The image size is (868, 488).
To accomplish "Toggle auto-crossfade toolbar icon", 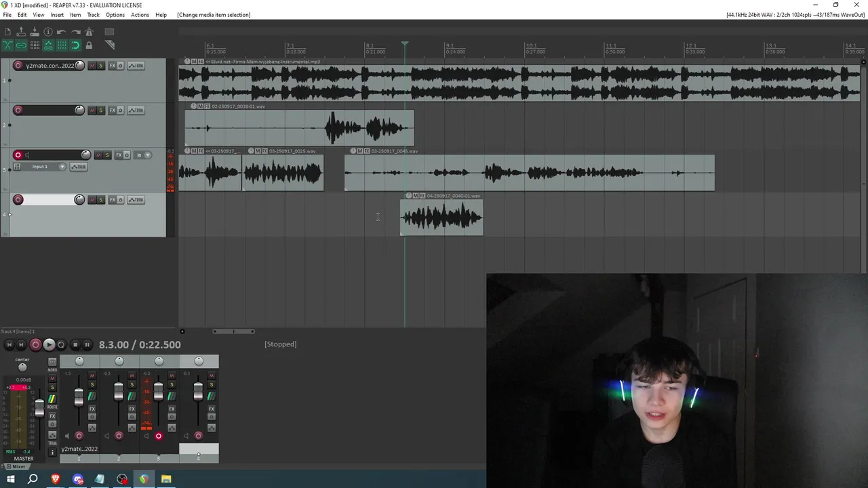I will click(7, 45).
